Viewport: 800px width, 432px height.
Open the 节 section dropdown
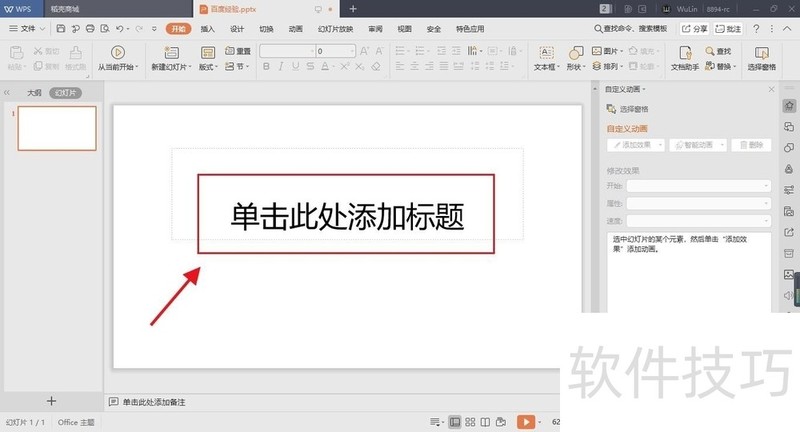[x=237, y=66]
